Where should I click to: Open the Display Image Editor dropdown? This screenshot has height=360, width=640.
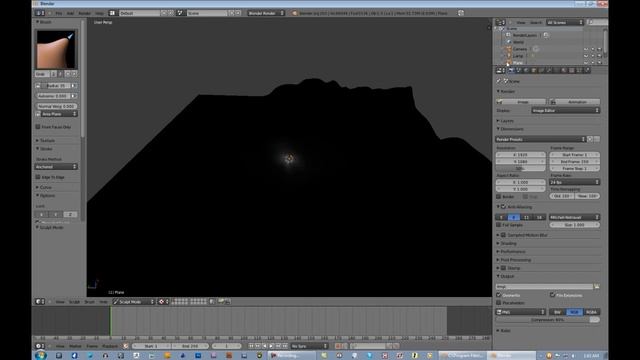click(565, 111)
